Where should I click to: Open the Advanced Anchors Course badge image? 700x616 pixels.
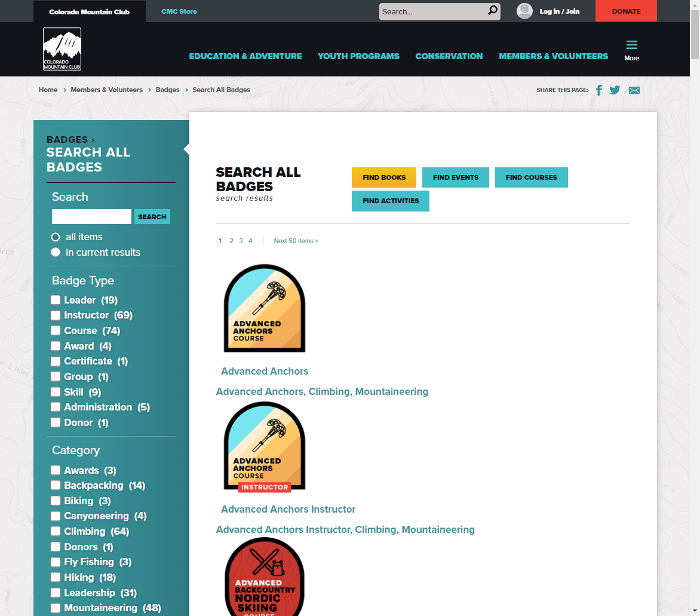(x=264, y=308)
